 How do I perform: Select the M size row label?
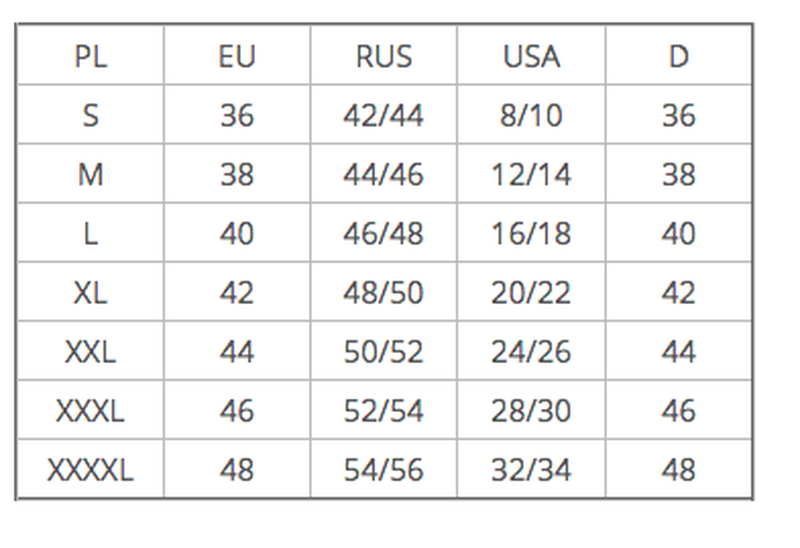click(91, 174)
